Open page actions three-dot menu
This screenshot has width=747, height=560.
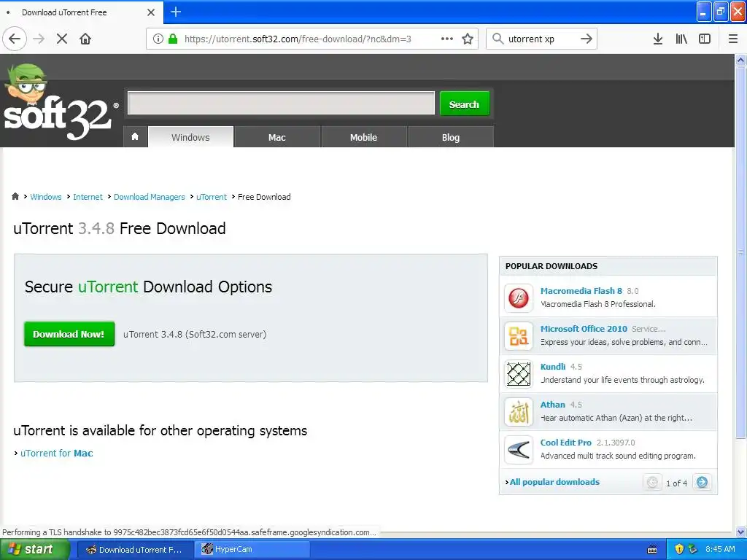tap(447, 39)
